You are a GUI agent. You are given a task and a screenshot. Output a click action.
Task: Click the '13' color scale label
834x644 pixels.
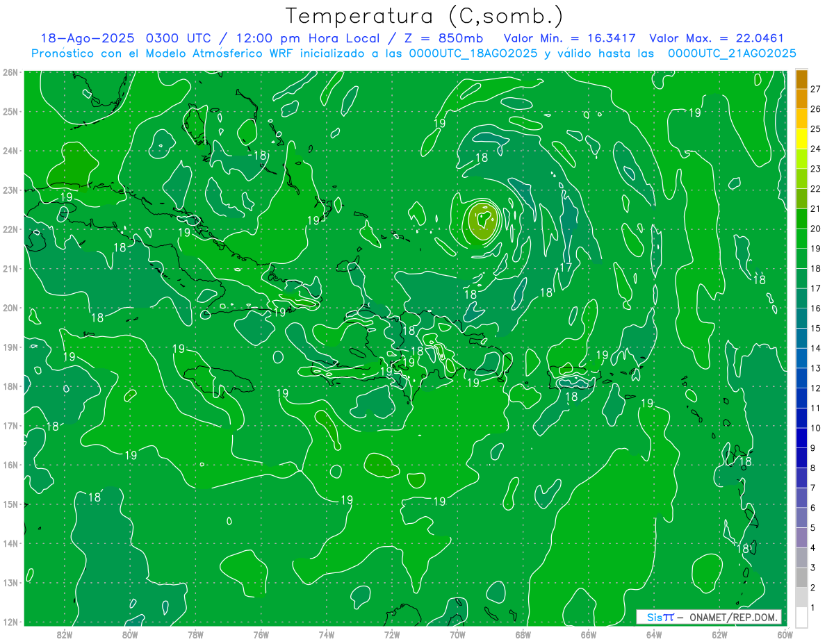tap(815, 368)
